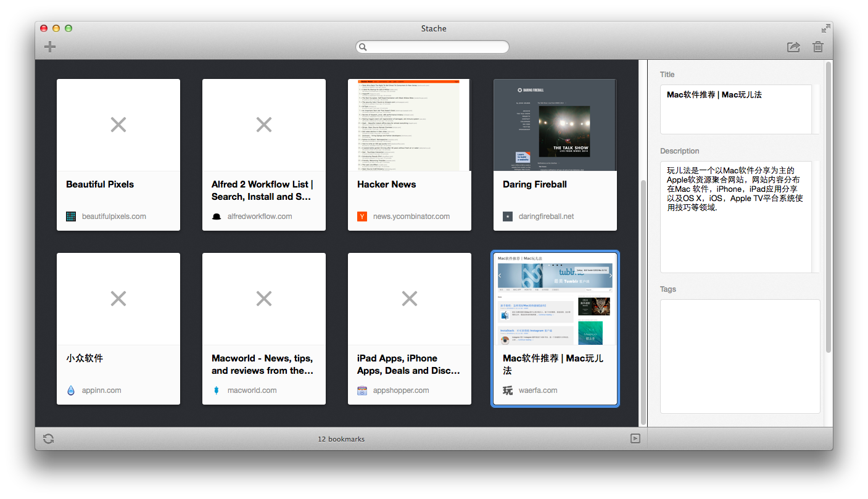This screenshot has width=868, height=499.
Task: Click the Daring Fireball title text
Action: [x=535, y=184]
